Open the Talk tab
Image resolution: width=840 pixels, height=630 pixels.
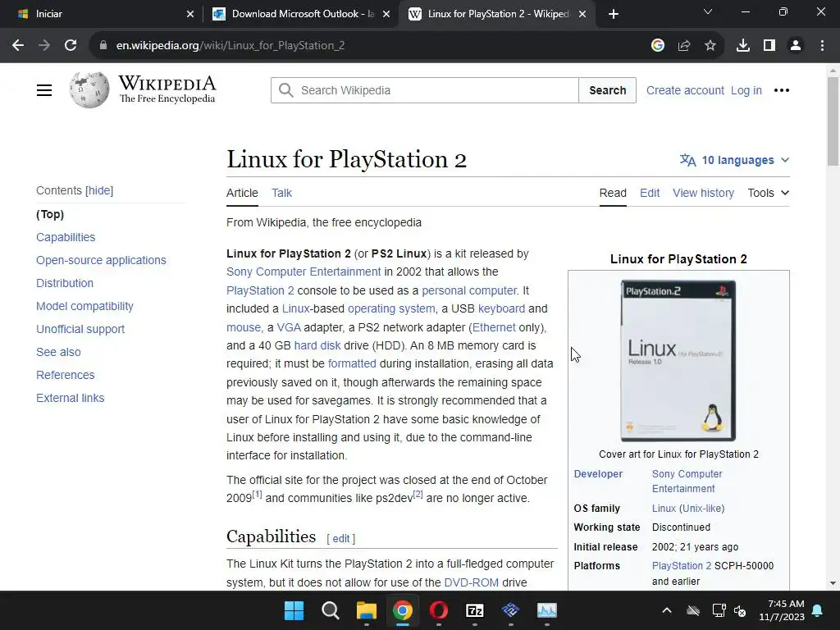pos(282,193)
